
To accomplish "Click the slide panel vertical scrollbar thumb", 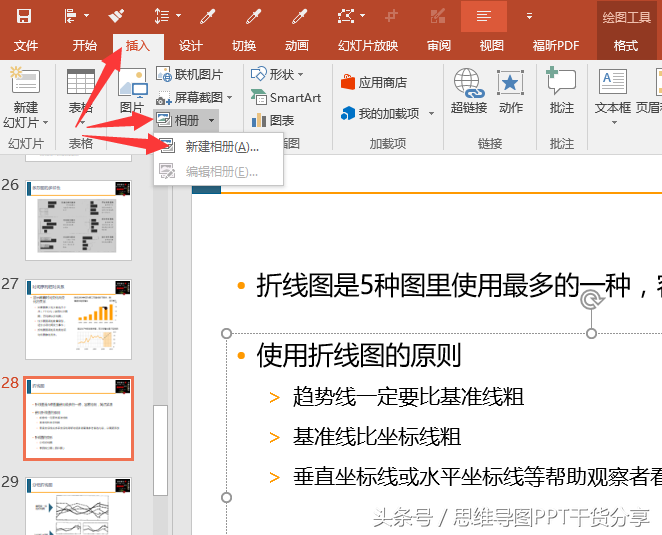I will click(x=160, y=450).
